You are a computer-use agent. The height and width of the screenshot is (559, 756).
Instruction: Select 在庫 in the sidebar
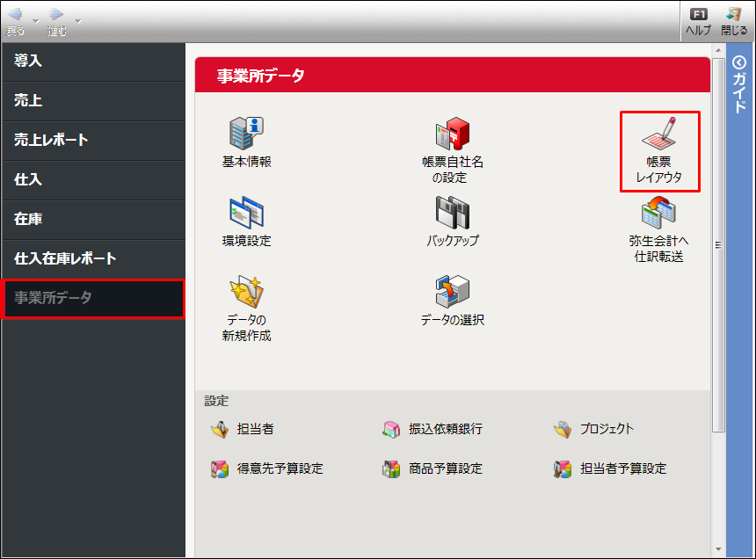[93, 219]
